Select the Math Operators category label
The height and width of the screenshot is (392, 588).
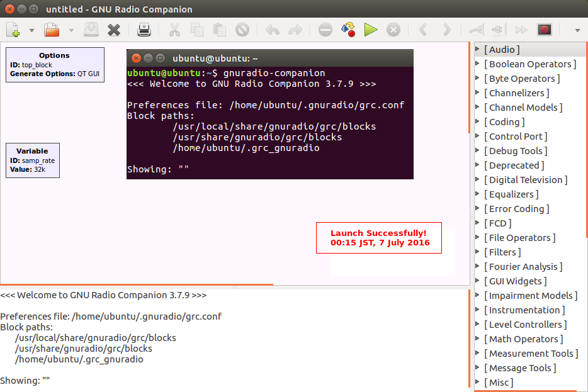(x=524, y=339)
